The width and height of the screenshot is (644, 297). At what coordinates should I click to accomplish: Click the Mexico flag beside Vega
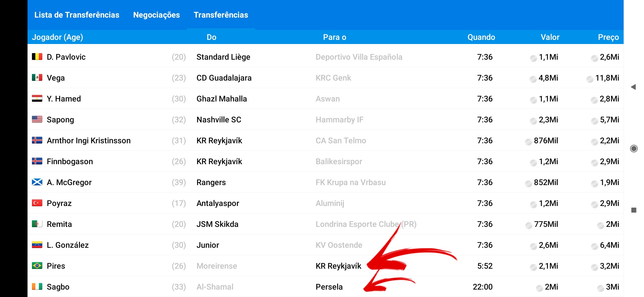tap(37, 78)
